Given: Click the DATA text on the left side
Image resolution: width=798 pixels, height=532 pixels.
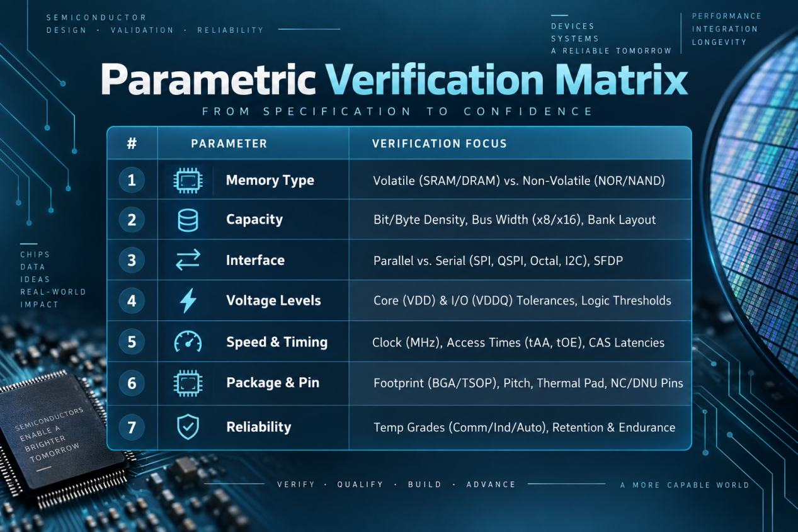Looking at the screenshot, I should pyautogui.click(x=33, y=267).
